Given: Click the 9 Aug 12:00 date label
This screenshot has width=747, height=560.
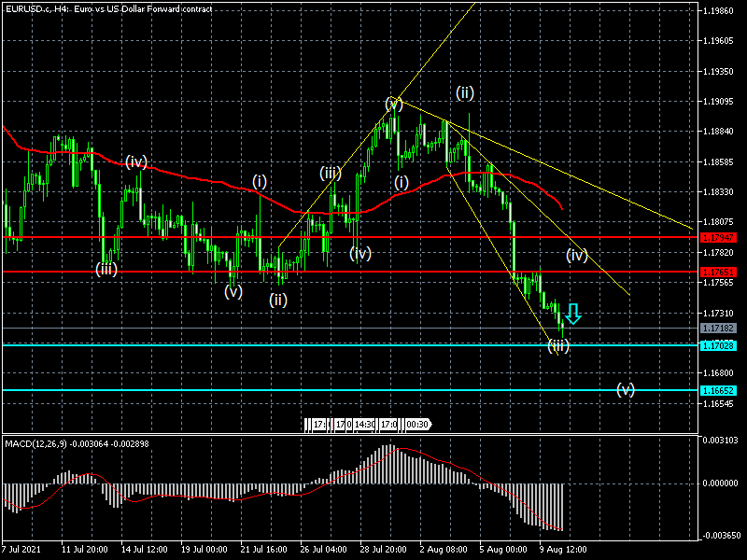Looking at the screenshot, I should pos(564,549).
